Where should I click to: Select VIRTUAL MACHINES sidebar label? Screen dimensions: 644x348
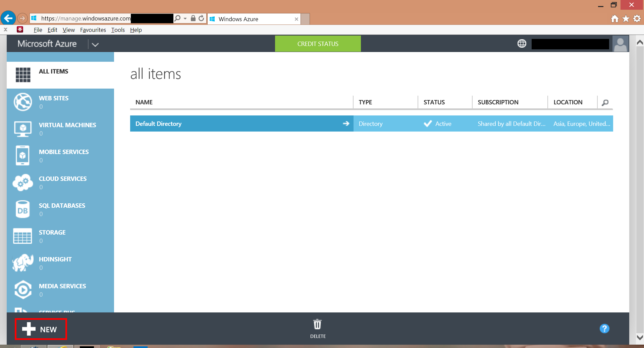click(67, 125)
